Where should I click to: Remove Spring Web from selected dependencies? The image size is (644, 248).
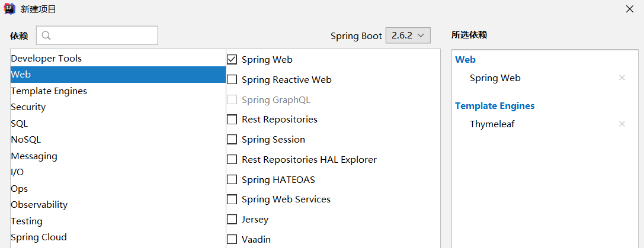[x=622, y=78]
